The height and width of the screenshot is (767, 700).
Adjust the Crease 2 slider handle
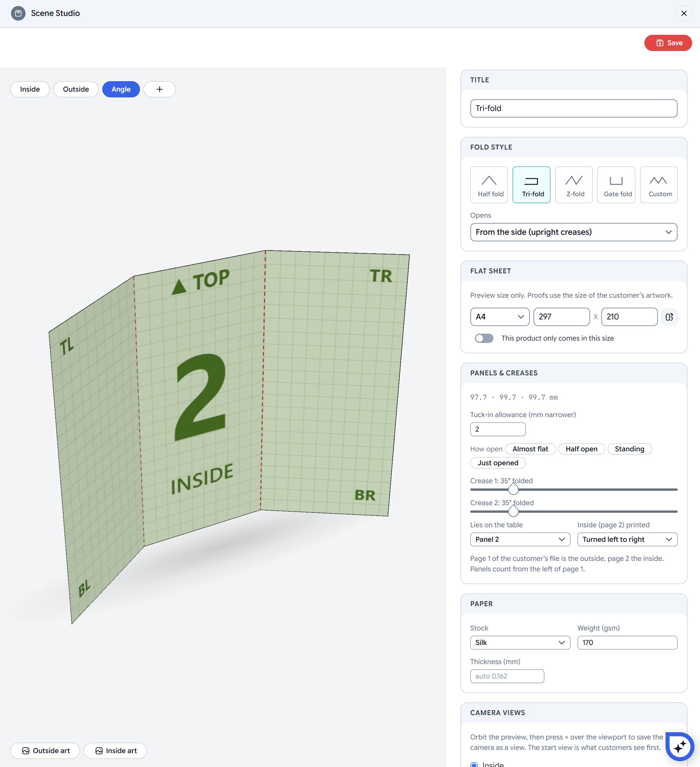[513, 511]
